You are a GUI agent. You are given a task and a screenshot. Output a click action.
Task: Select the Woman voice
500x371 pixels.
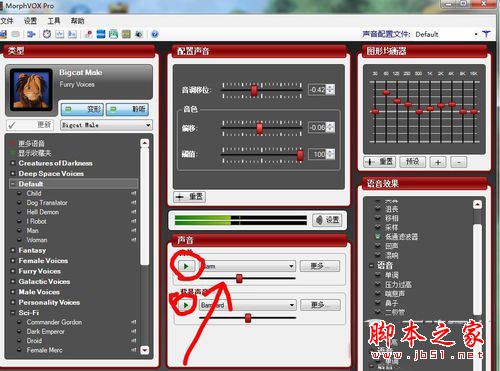(x=37, y=240)
